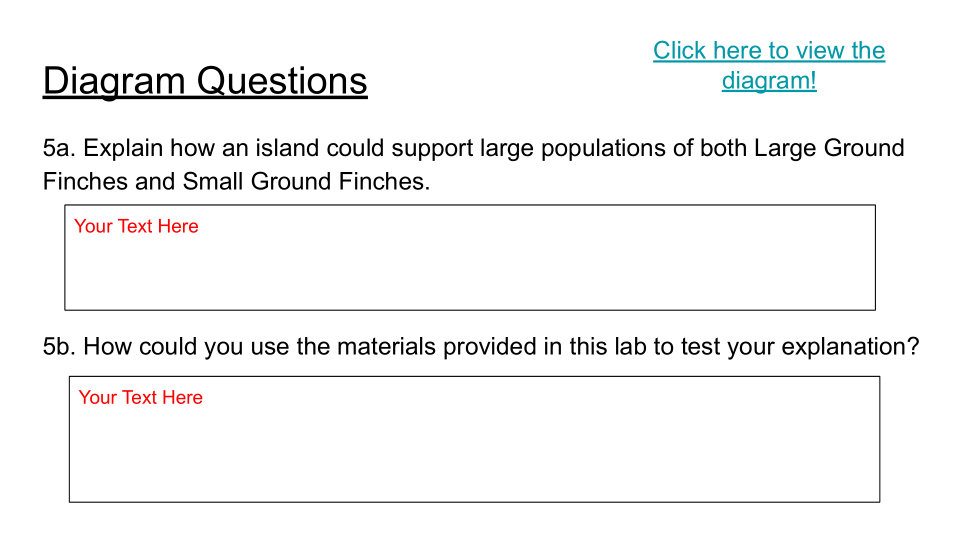Click the word "Explain" starting question 5a
Image resolution: width=978 pixels, height=550 pixels.
point(123,149)
